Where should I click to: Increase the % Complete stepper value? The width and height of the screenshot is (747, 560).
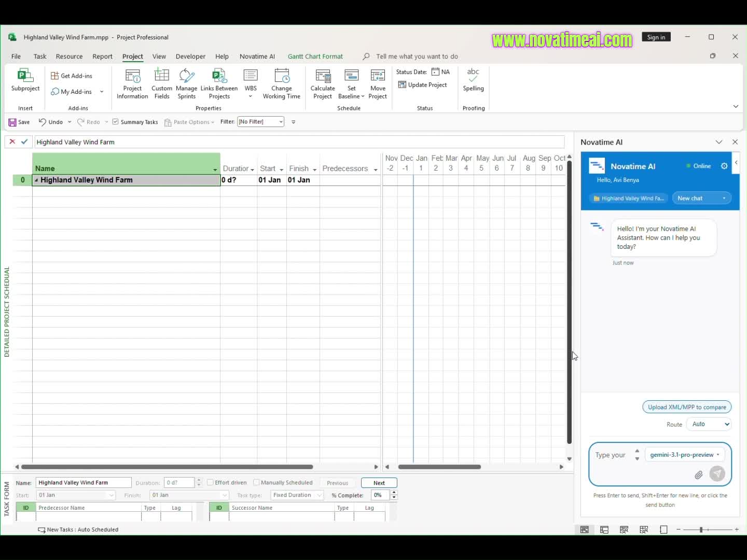point(394,493)
